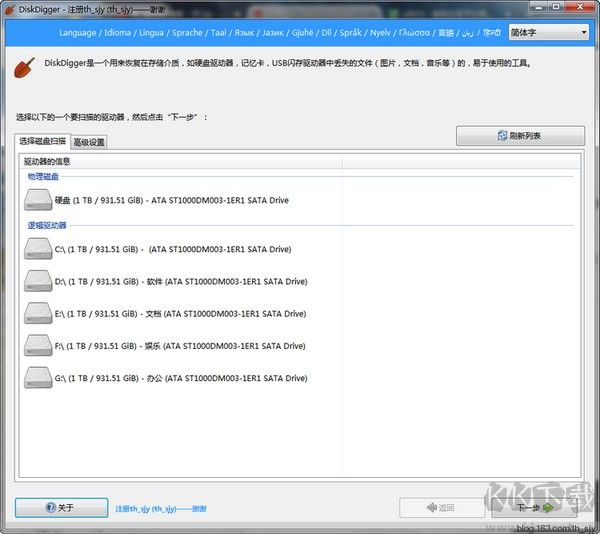600x534 pixels.
Task: Switch to the 高级设置 tab
Action: click(89, 142)
